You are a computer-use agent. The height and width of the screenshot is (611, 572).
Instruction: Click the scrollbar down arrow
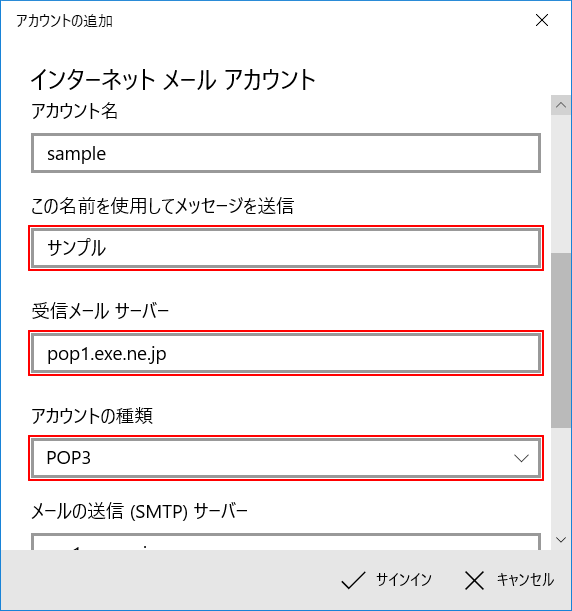561,540
